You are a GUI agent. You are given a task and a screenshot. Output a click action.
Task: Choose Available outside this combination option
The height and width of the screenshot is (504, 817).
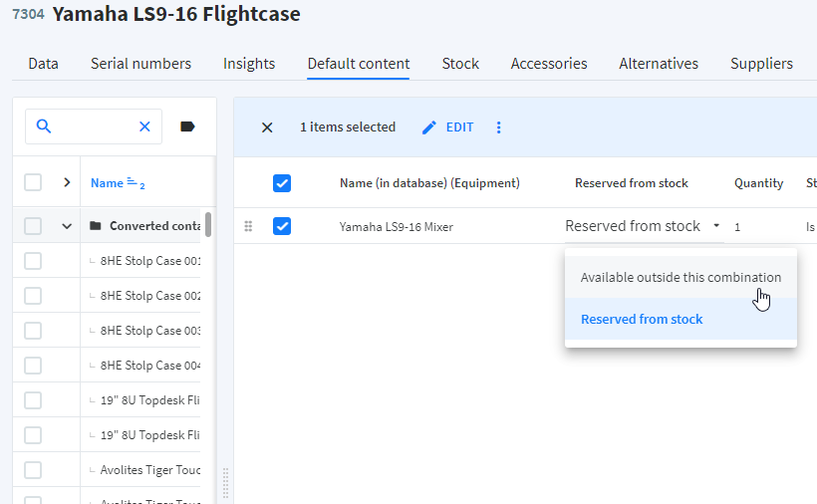pyautogui.click(x=681, y=277)
